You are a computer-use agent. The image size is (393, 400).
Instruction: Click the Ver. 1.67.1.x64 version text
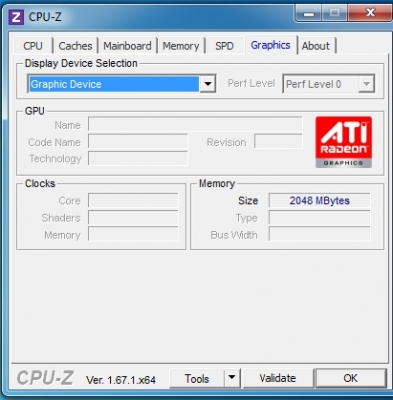pyautogui.click(x=121, y=380)
